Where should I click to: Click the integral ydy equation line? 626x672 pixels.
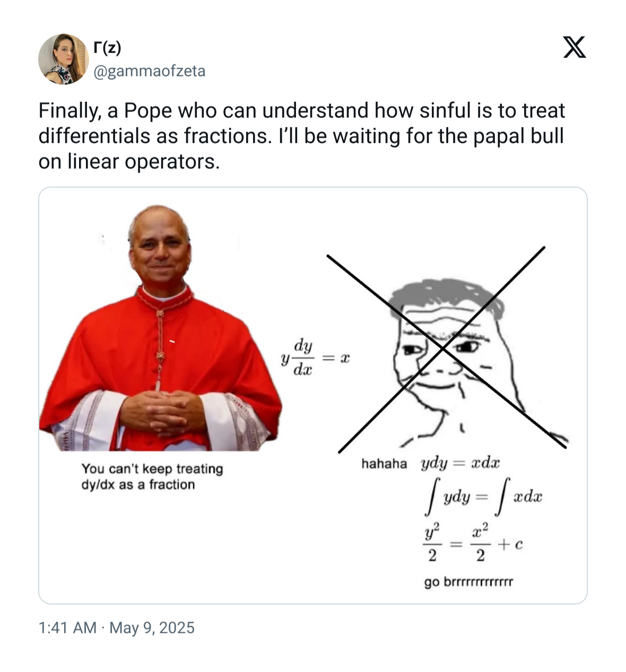[483, 497]
